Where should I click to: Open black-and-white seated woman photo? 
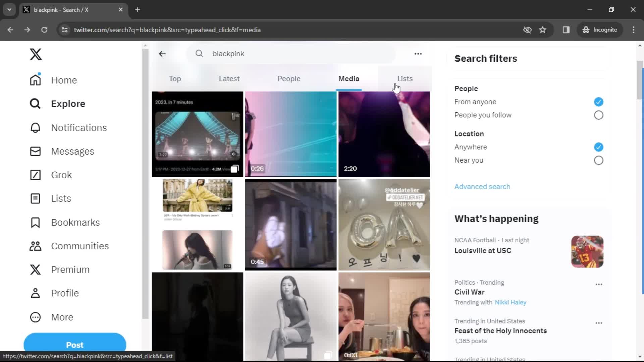click(291, 317)
